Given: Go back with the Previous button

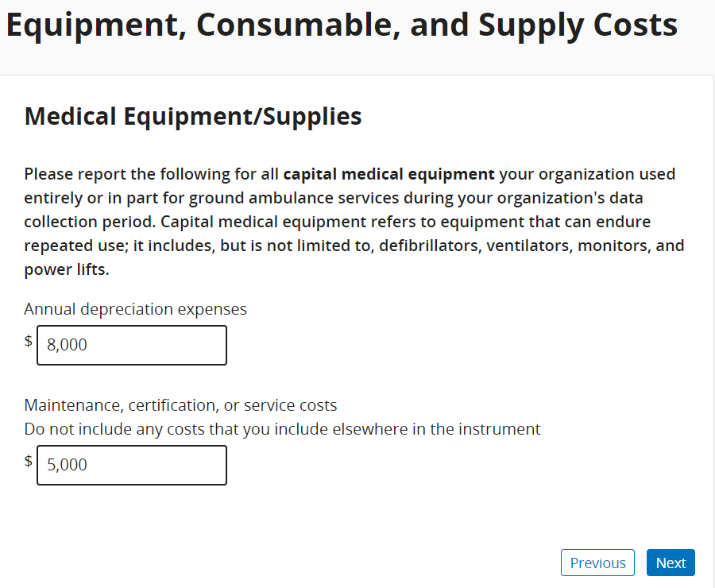Looking at the screenshot, I should point(597,563).
